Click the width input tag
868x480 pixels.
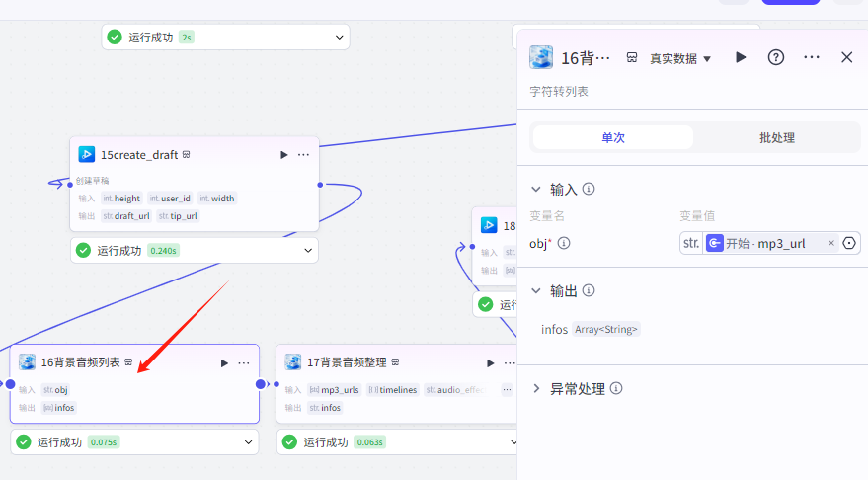tap(217, 199)
